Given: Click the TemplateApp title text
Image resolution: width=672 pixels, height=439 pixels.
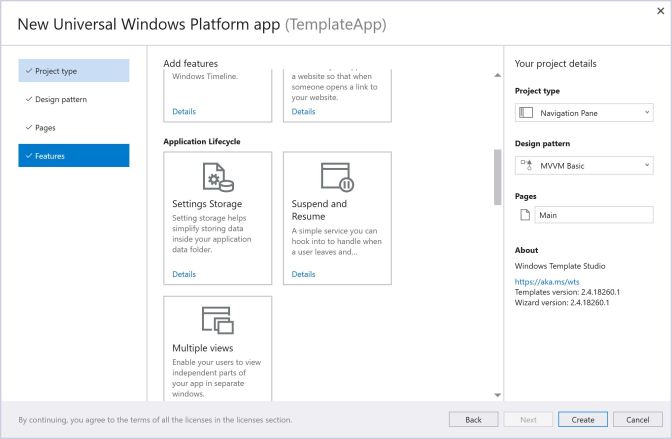Looking at the screenshot, I should pos(336,24).
